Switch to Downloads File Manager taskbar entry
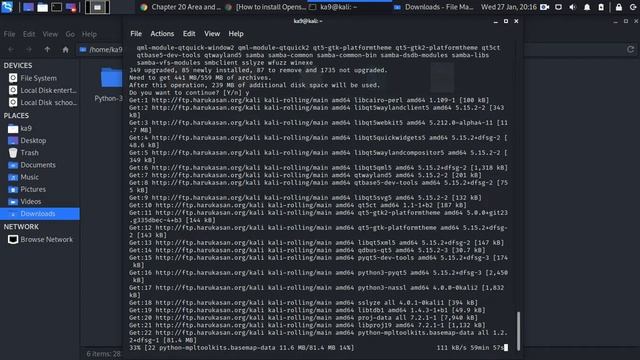Image resolution: width=640 pixels, height=360 pixels. [434, 7]
